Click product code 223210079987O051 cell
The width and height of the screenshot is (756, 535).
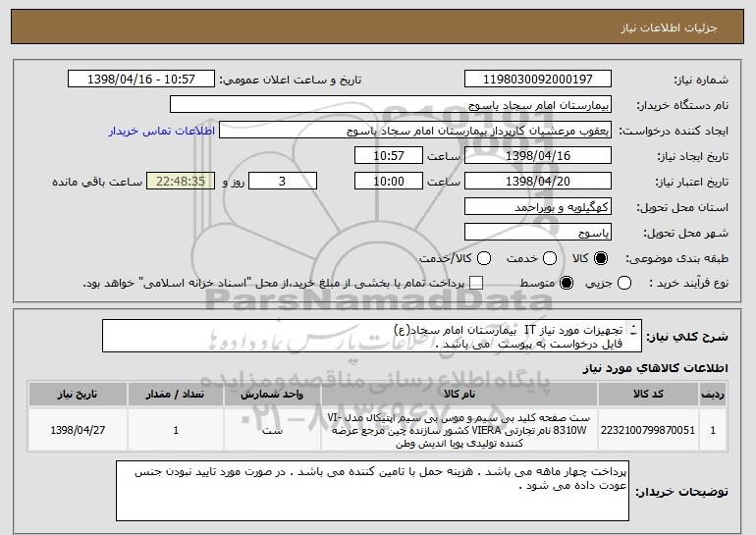pyautogui.click(x=648, y=430)
